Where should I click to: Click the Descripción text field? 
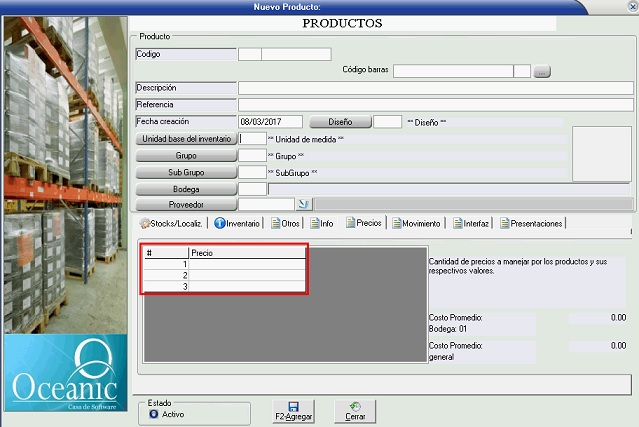[435, 88]
